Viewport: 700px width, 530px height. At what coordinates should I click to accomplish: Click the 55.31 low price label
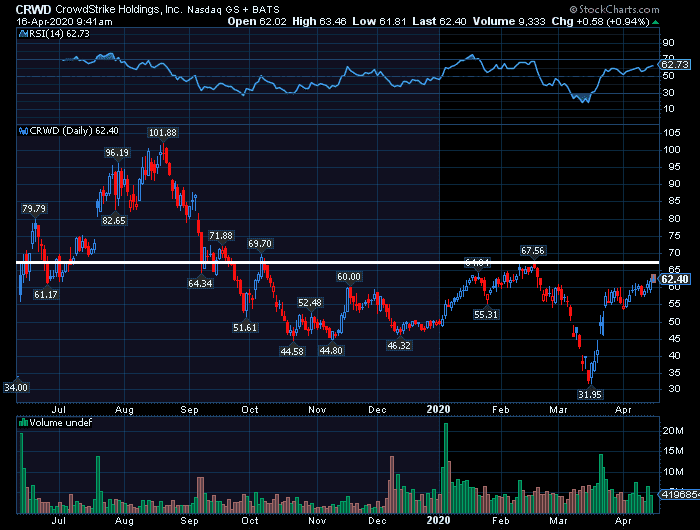pos(486,315)
